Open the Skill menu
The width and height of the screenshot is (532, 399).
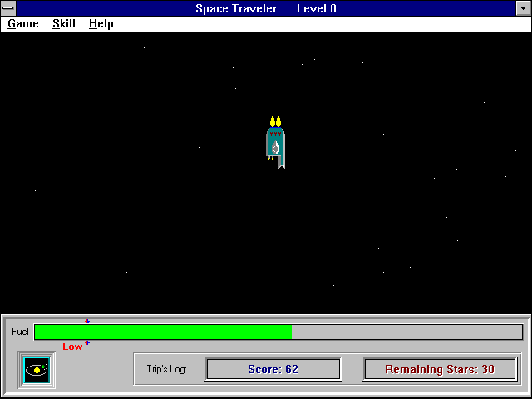64,24
